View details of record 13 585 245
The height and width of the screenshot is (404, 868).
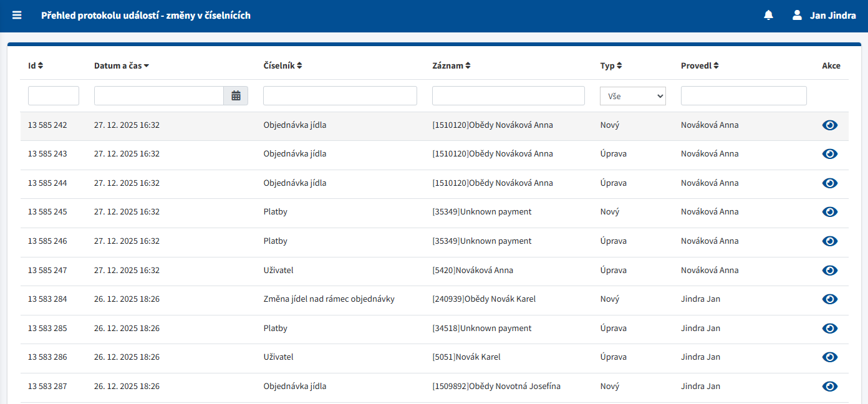coord(829,212)
